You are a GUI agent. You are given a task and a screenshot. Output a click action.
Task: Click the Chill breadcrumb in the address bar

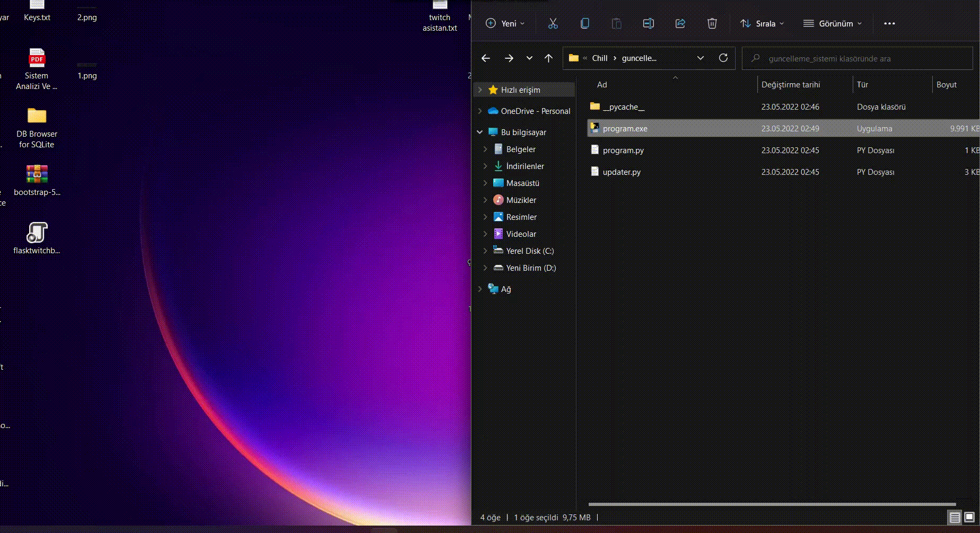coord(600,58)
